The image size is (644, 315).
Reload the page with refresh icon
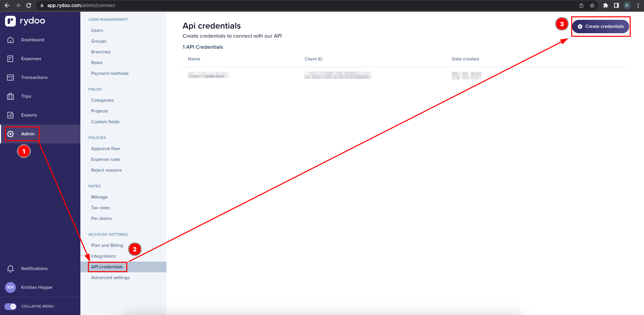pos(29,5)
